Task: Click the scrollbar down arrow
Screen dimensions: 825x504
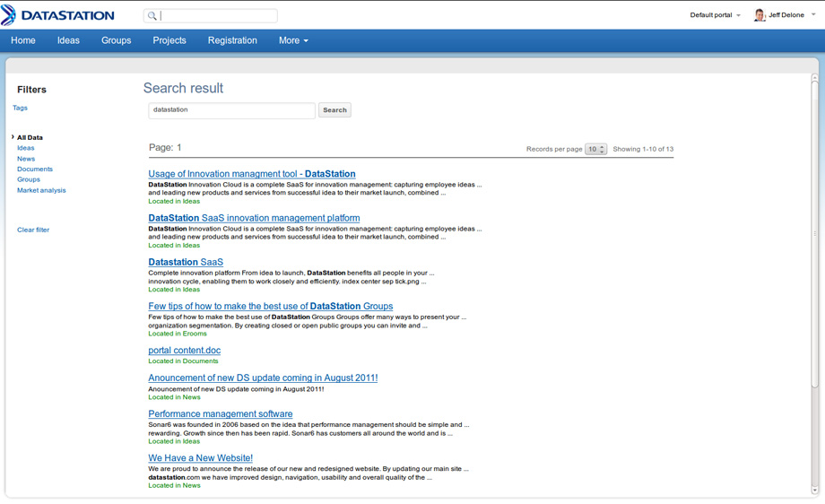Action: click(x=814, y=491)
